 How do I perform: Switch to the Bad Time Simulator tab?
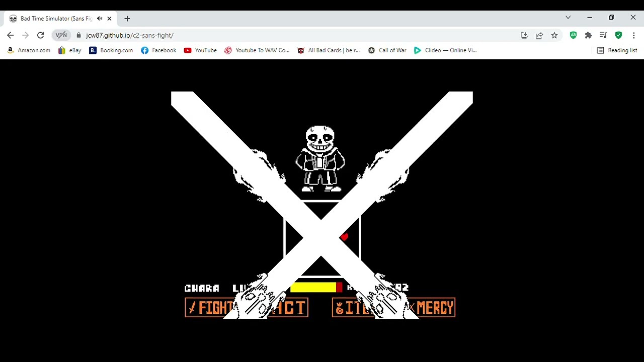pyautogui.click(x=60, y=19)
